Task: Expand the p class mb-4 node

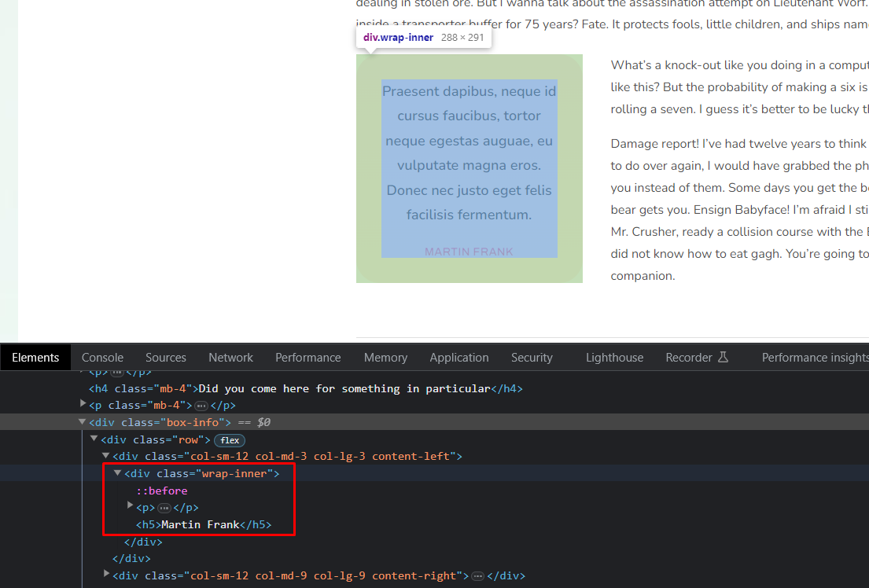Action: click(x=83, y=404)
